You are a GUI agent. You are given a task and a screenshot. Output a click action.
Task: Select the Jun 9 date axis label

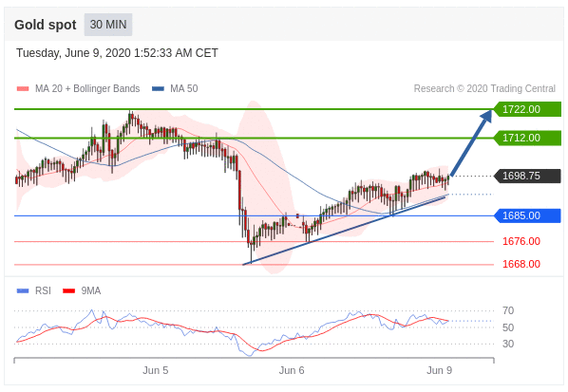440,371
